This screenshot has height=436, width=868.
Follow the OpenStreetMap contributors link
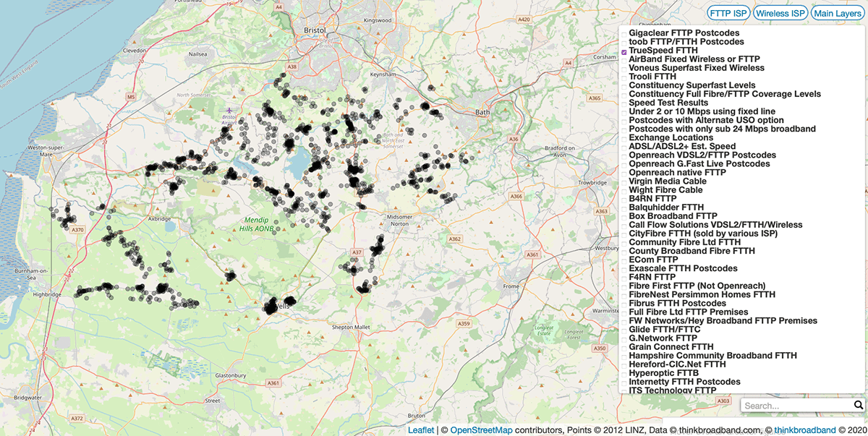481,430
